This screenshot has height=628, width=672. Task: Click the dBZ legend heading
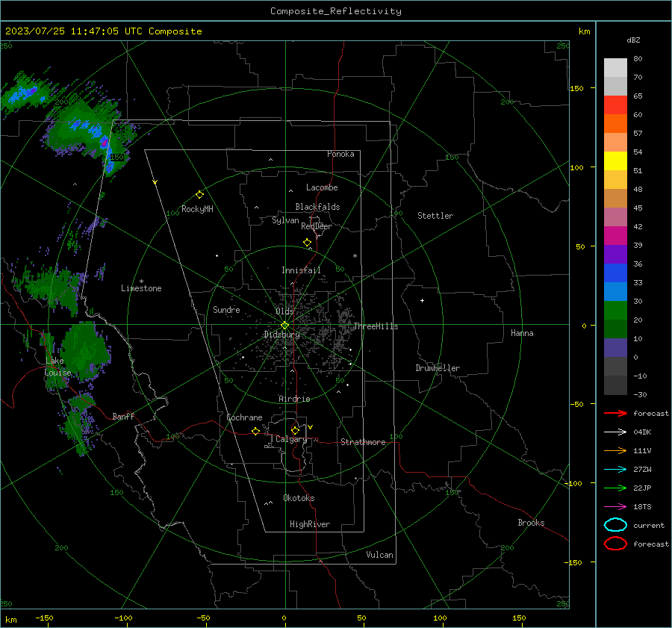[x=633, y=40]
